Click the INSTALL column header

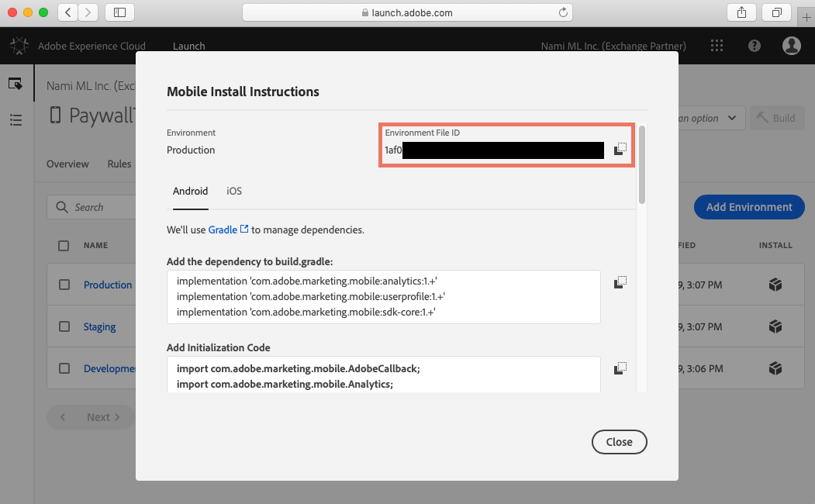point(775,245)
